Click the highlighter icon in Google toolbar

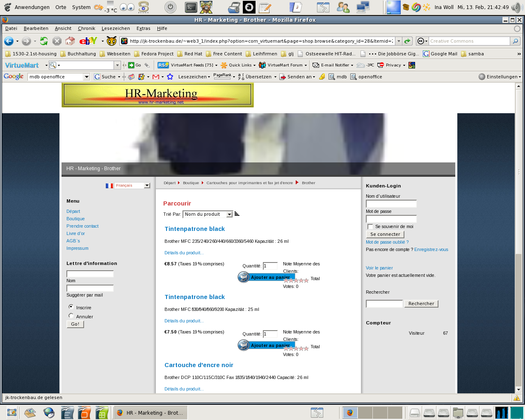(322, 77)
